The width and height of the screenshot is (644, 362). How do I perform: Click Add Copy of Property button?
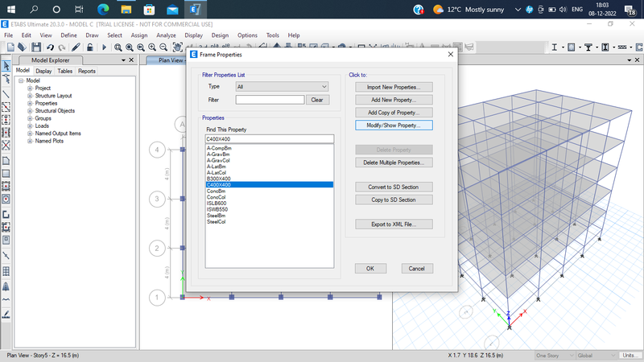coord(394,113)
